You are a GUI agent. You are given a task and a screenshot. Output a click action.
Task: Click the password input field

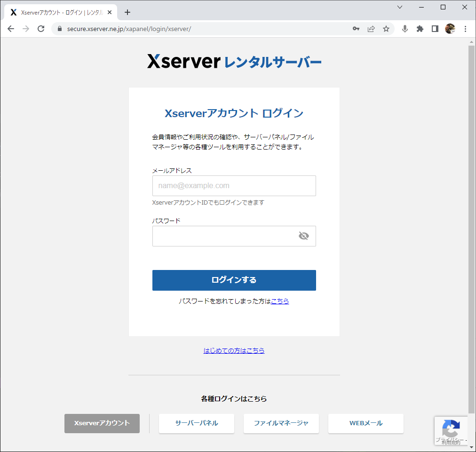pyautogui.click(x=234, y=236)
